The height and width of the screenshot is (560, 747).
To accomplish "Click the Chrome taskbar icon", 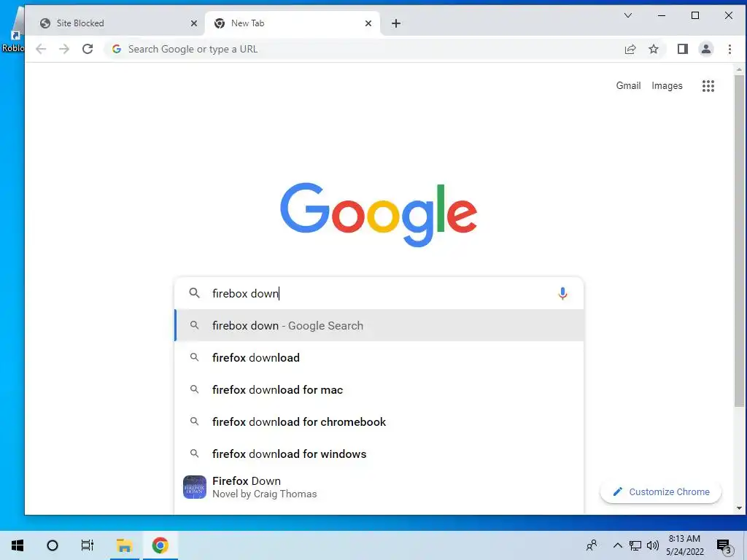I will 160,545.
